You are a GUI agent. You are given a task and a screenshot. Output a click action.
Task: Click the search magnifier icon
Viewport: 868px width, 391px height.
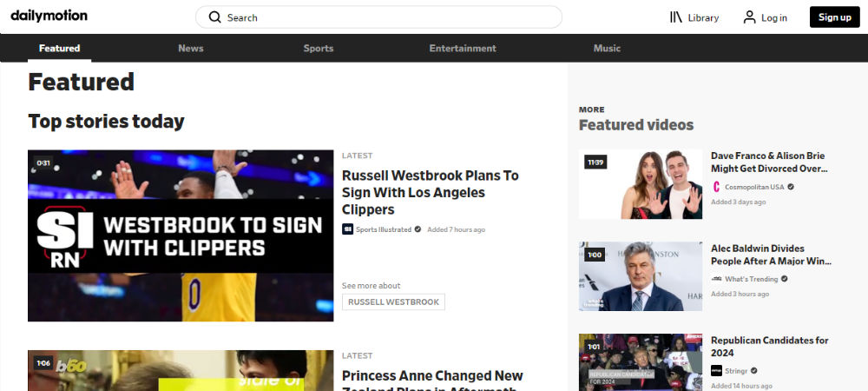tap(214, 17)
